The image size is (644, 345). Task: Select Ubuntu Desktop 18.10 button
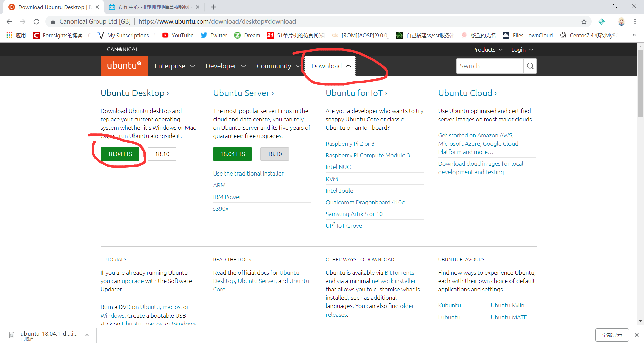click(162, 154)
